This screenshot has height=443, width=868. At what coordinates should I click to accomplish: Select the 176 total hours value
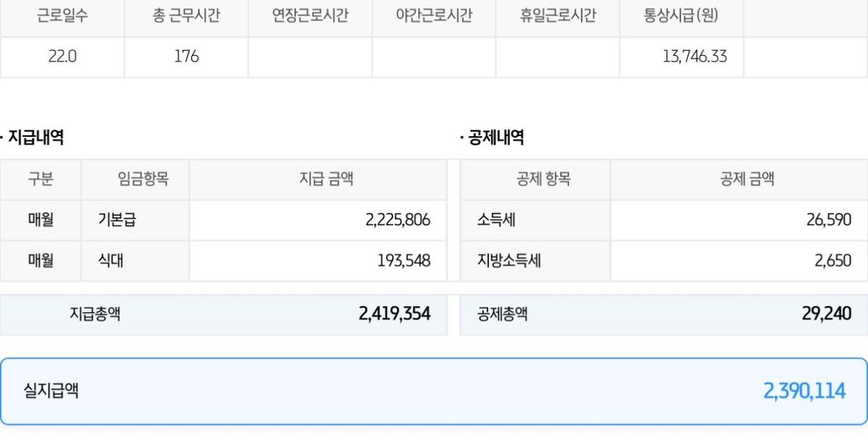pos(186,57)
